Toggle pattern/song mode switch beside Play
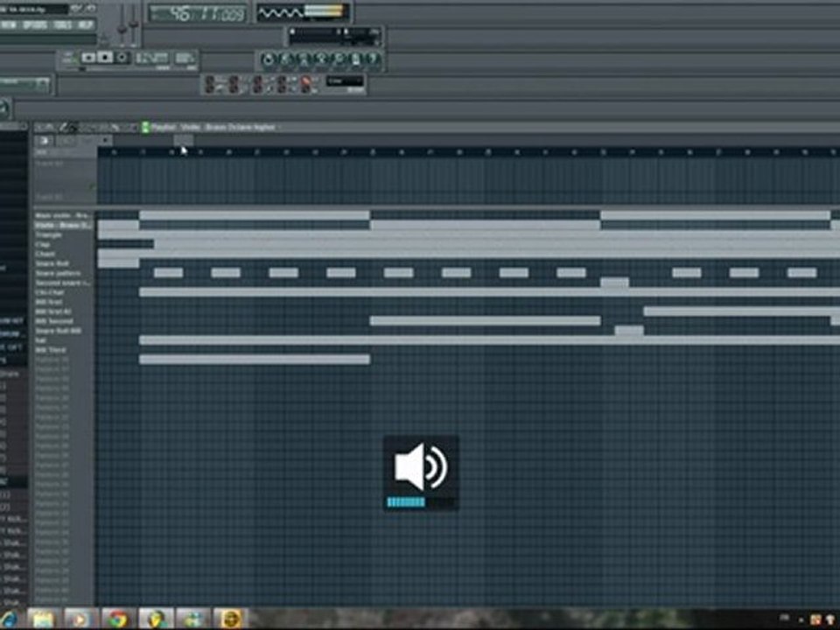840x630 pixels. click(x=68, y=58)
